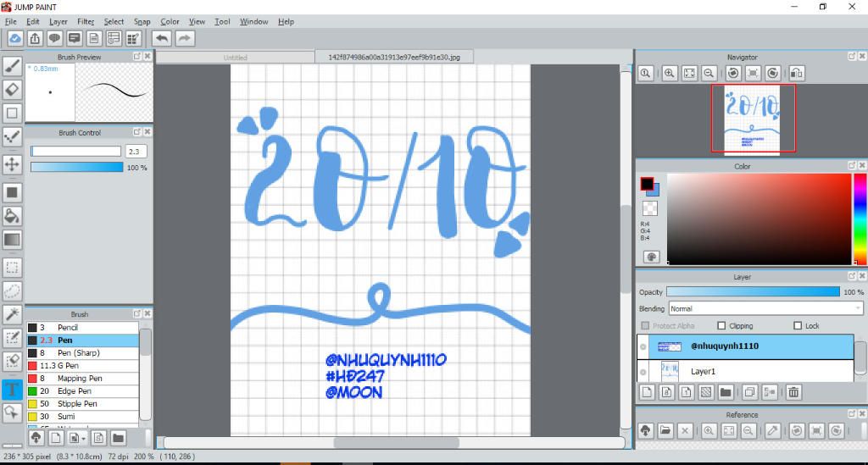868x465 pixels.
Task: Select the Pencil brush
Action: click(x=82, y=327)
